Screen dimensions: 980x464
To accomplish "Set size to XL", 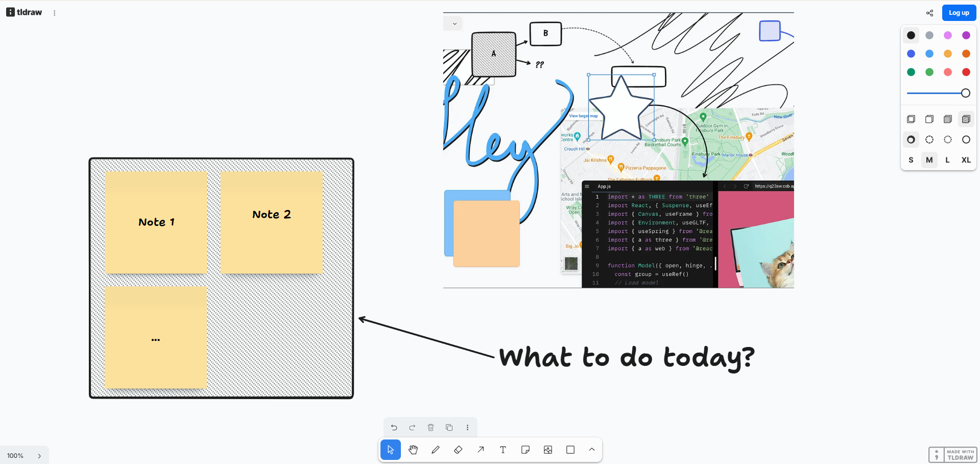I will pyautogui.click(x=966, y=160).
